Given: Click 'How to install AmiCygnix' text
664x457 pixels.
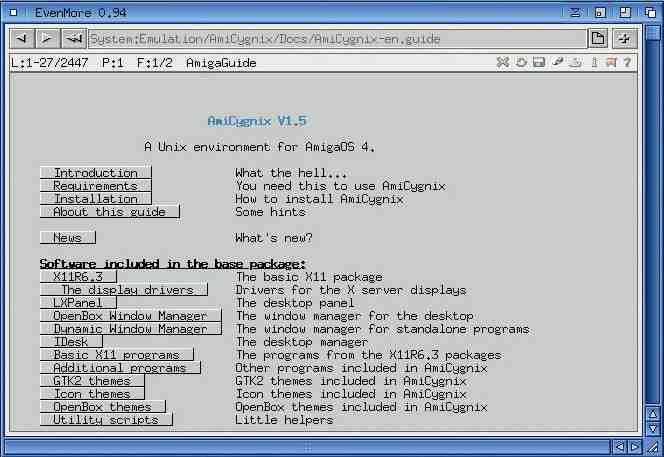Looking at the screenshot, I should click(x=319, y=199).
